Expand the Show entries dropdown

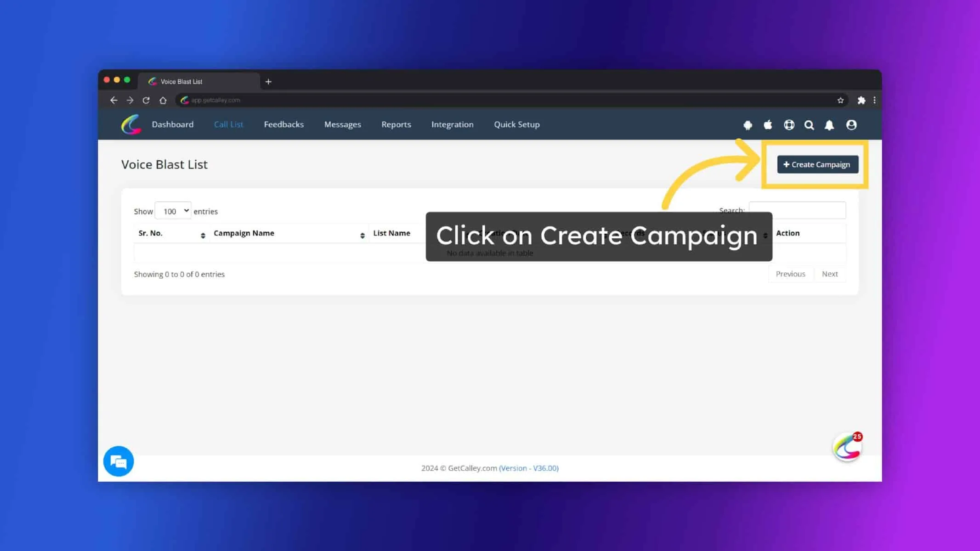click(173, 211)
